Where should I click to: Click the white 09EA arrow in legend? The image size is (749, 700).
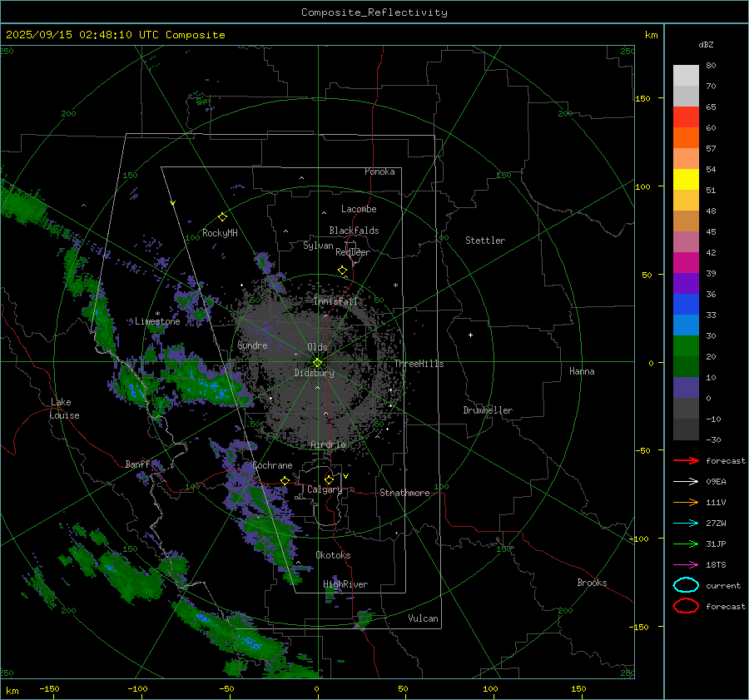coord(686,482)
